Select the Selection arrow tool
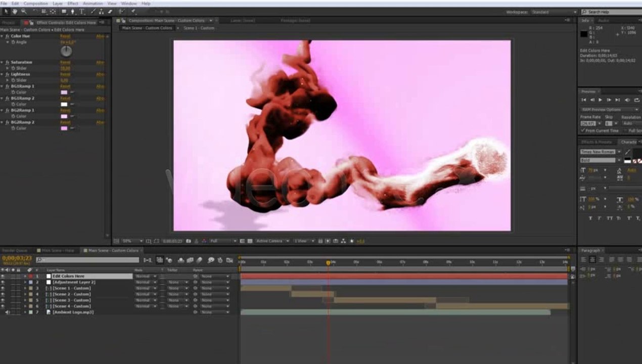This screenshot has height=364, width=642. click(x=5, y=11)
